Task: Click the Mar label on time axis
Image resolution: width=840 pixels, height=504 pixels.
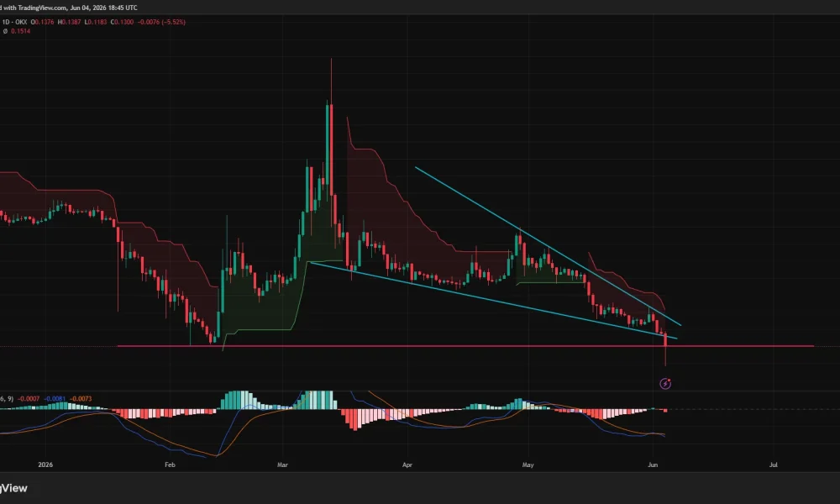Action: (x=282, y=465)
